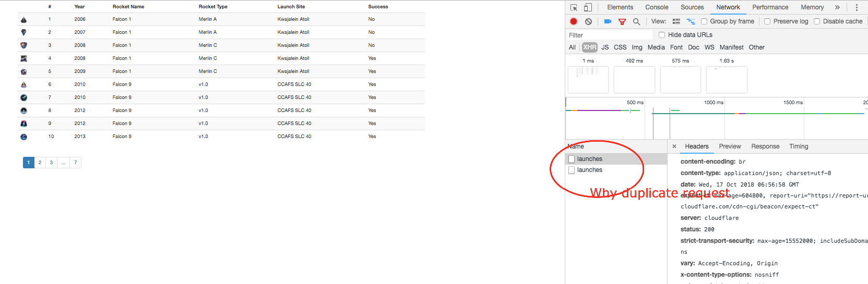Clear the network log icon
The height and width of the screenshot is (284, 868).
588,21
